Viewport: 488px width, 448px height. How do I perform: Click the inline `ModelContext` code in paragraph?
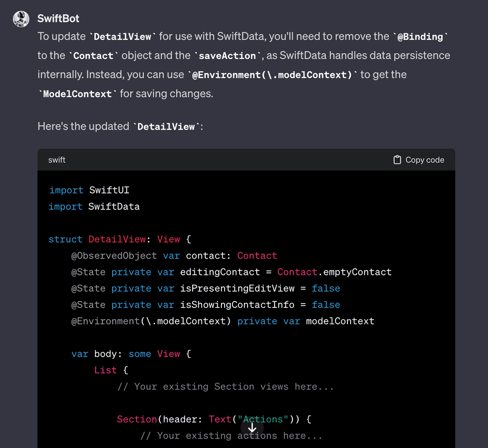pyautogui.click(x=78, y=94)
